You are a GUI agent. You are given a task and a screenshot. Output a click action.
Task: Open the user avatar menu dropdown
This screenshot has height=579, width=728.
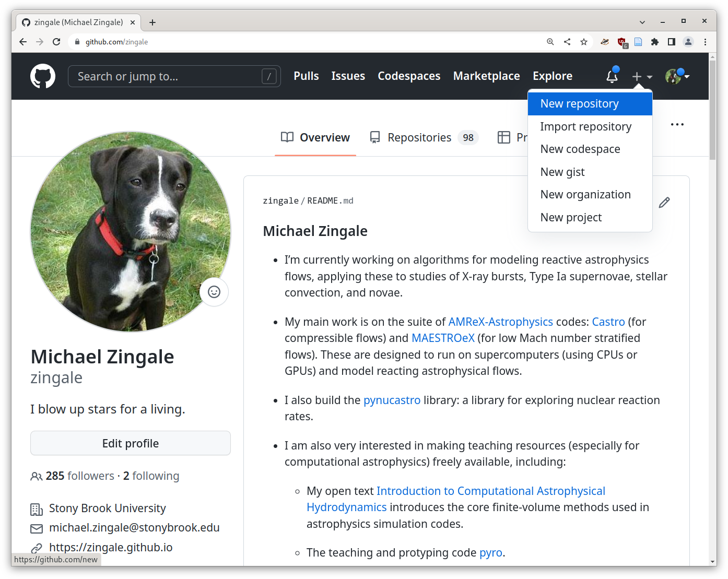677,76
